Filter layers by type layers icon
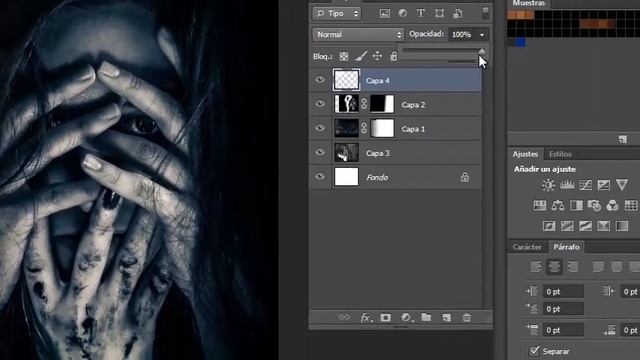This screenshot has width=640, height=360. pyautogui.click(x=421, y=13)
